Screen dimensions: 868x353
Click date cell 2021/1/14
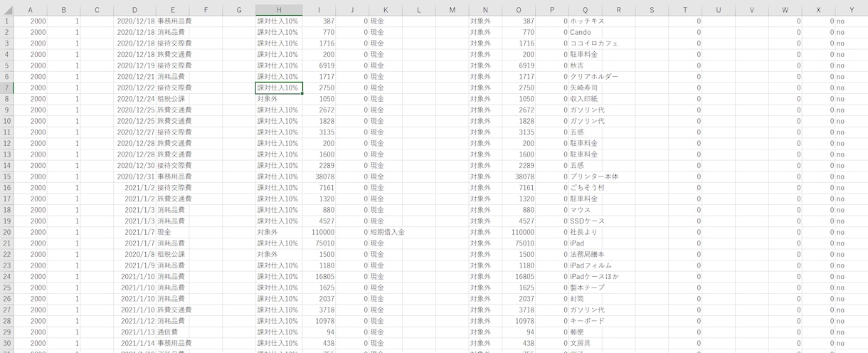(x=134, y=343)
